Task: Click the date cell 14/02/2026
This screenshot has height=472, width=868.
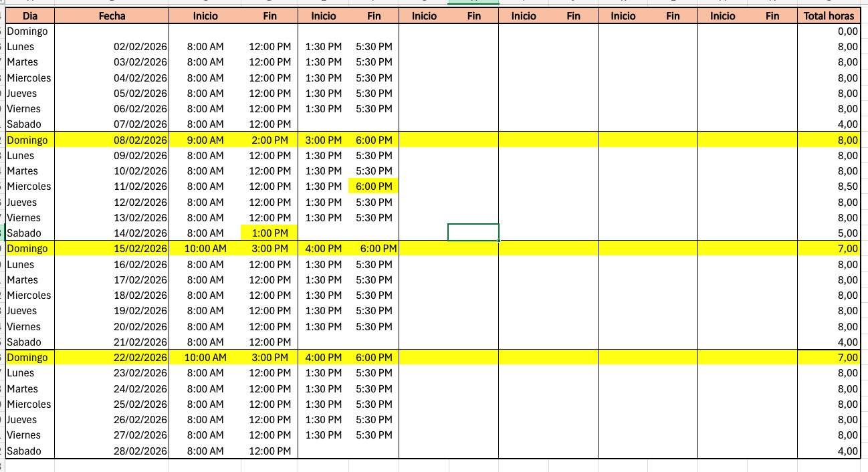Action: pos(112,233)
